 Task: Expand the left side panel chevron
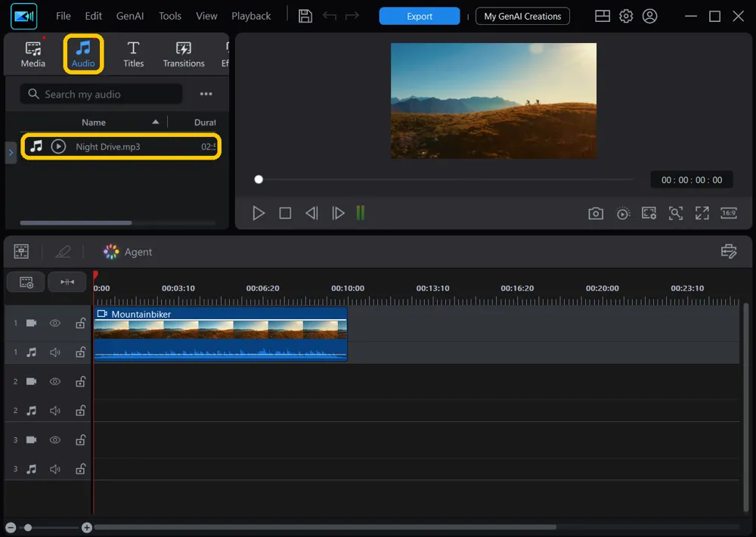(x=11, y=153)
